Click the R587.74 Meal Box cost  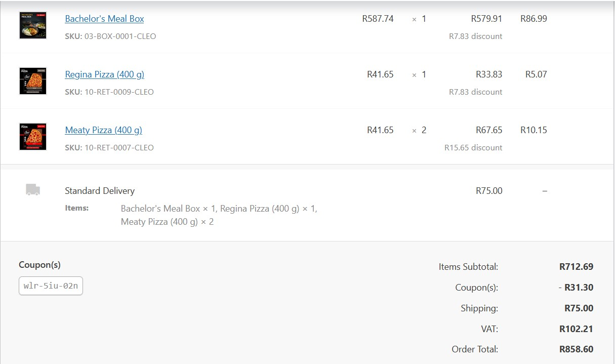pos(378,19)
